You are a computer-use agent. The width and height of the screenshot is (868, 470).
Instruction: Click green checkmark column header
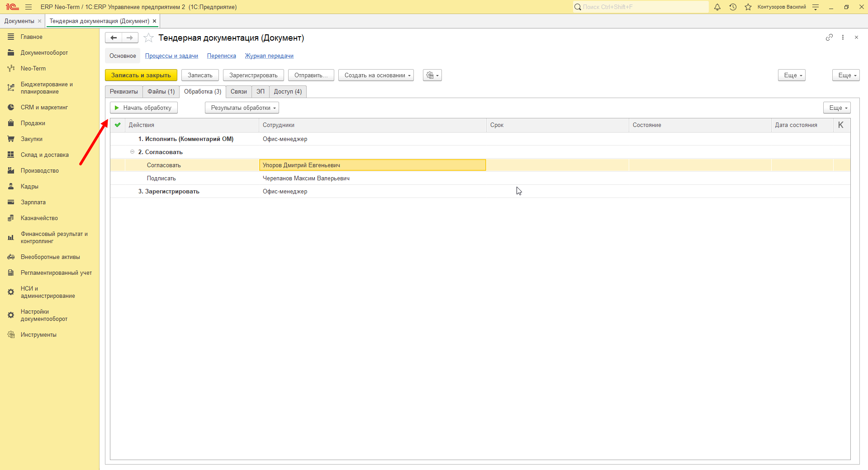click(x=118, y=125)
